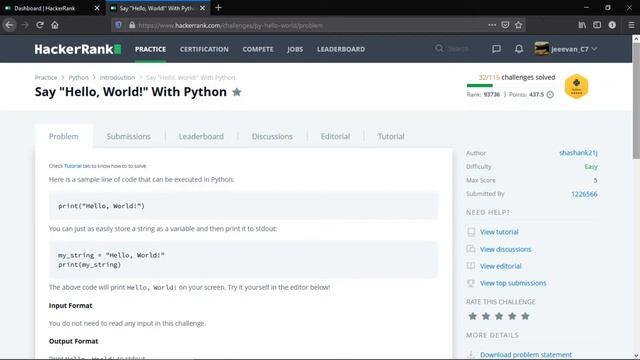Viewport: 640px width, 360px height.
Task: Click the browser forward arrow
Action: [x=25, y=25]
